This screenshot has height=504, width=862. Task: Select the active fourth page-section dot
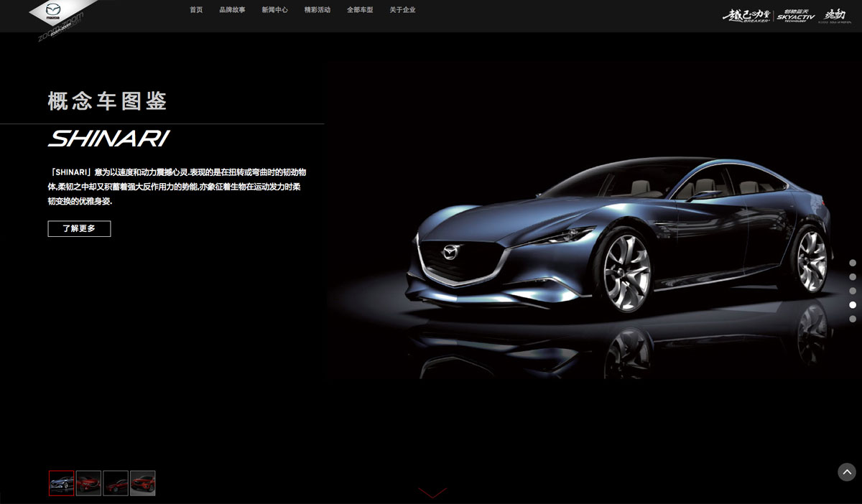tap(853, 304)
